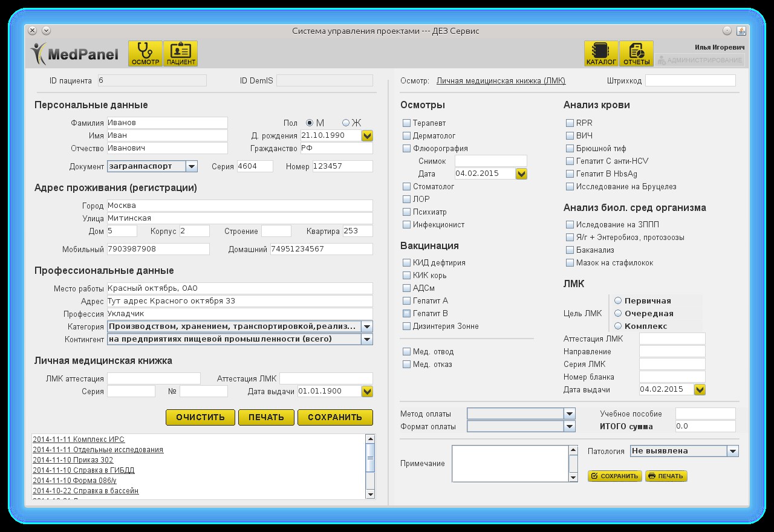Tick the Гепатит В vaccination checkbox
The height and width of the screenshot is (532, 774).
pyautogui.click(x=407, y=314)
